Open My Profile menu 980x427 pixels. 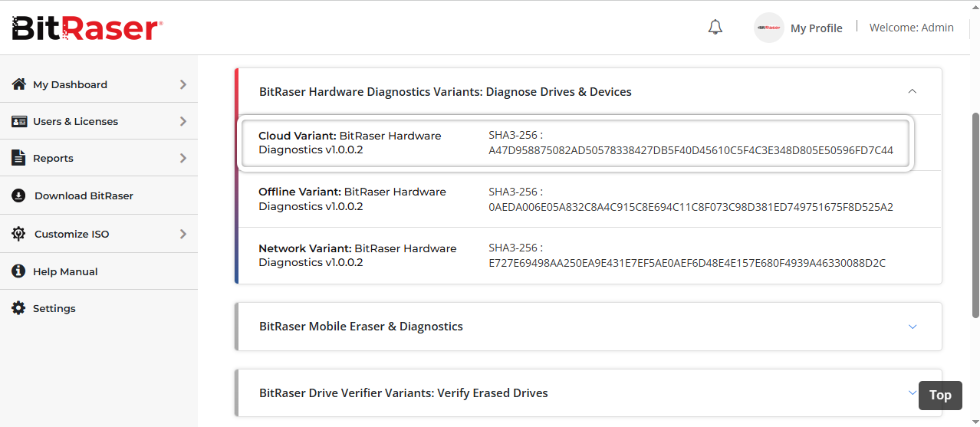816,28
